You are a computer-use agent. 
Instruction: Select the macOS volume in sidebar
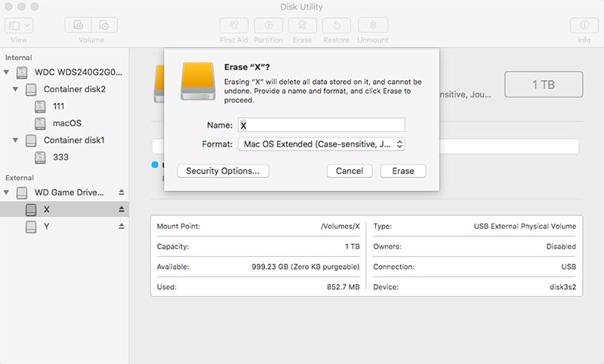click(x=66, y=123)
